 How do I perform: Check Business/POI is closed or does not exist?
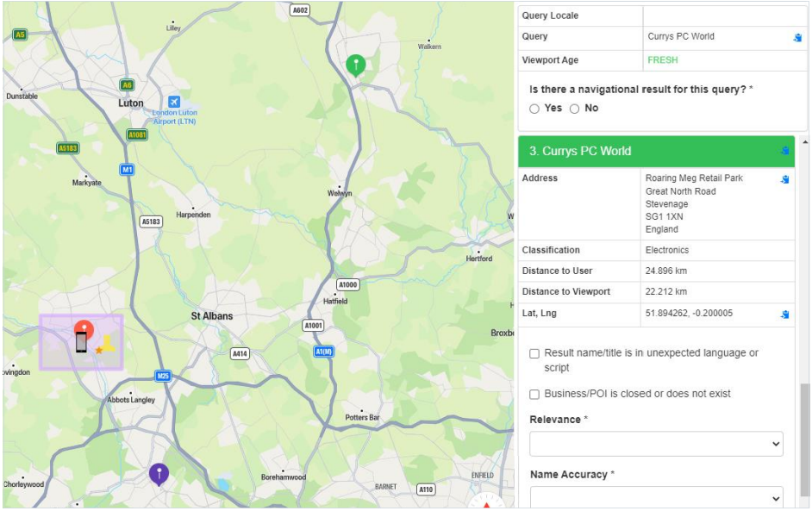(x=534, y=395)
